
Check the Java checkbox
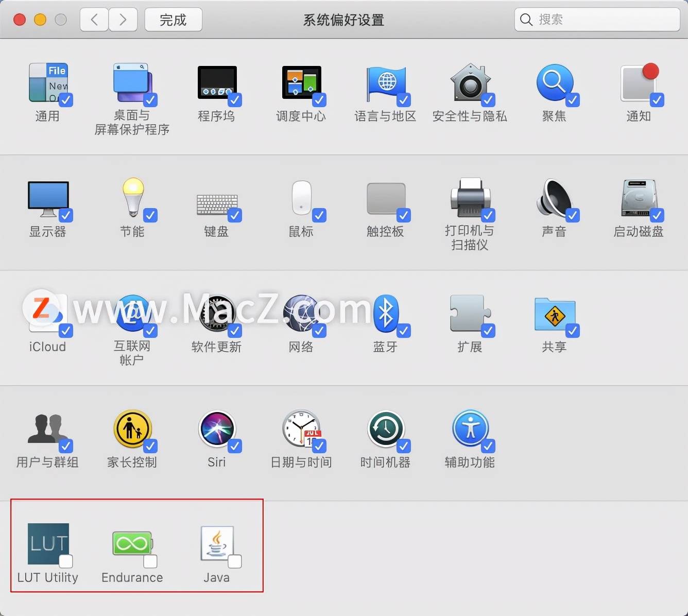[x=235, y=561]
